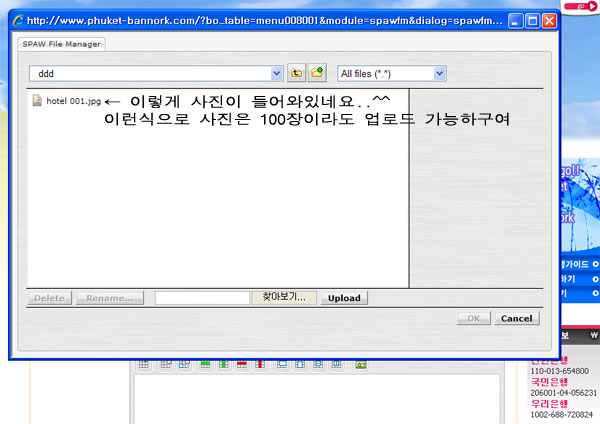Click the Rename button
The image size is (600, 424).
tap(112, 298)
